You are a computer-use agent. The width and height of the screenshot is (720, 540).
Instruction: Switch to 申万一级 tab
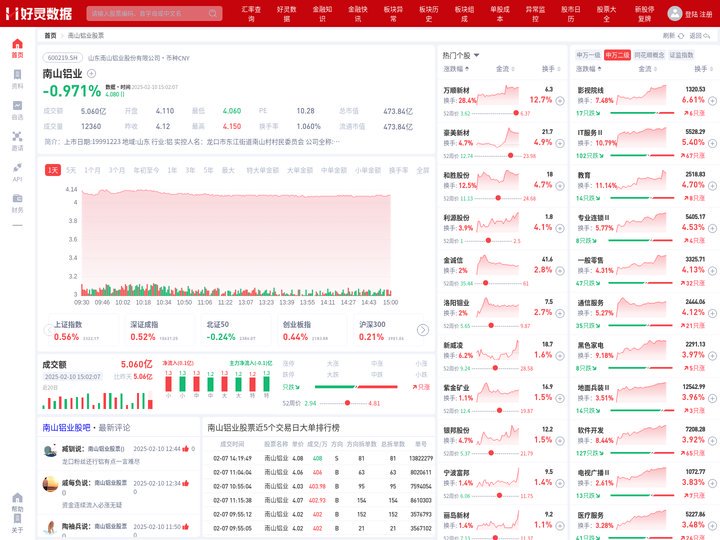(589, 55)
